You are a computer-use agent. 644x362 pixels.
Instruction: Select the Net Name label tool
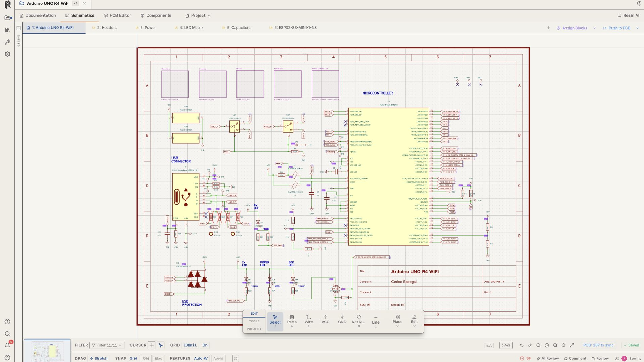(358, 321)
